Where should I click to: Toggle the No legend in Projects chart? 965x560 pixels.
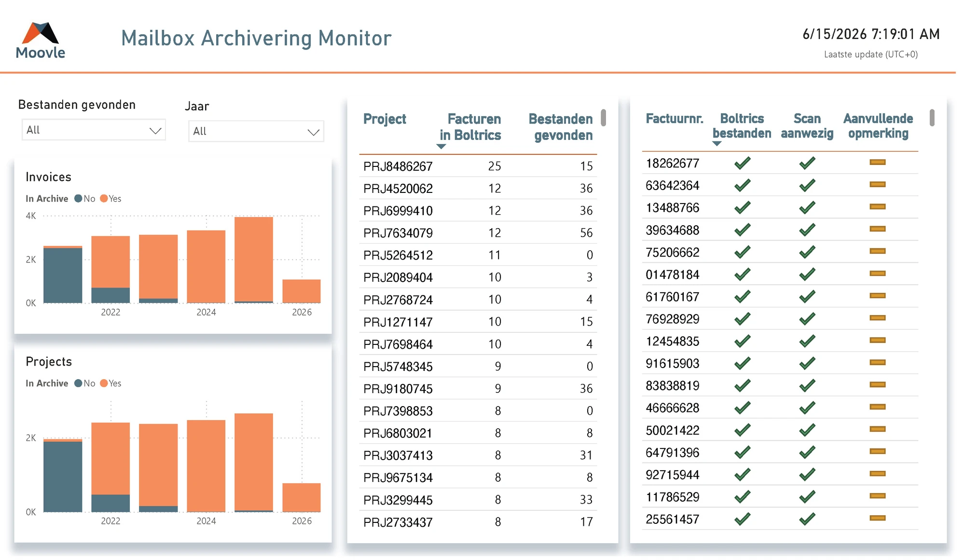85,383
